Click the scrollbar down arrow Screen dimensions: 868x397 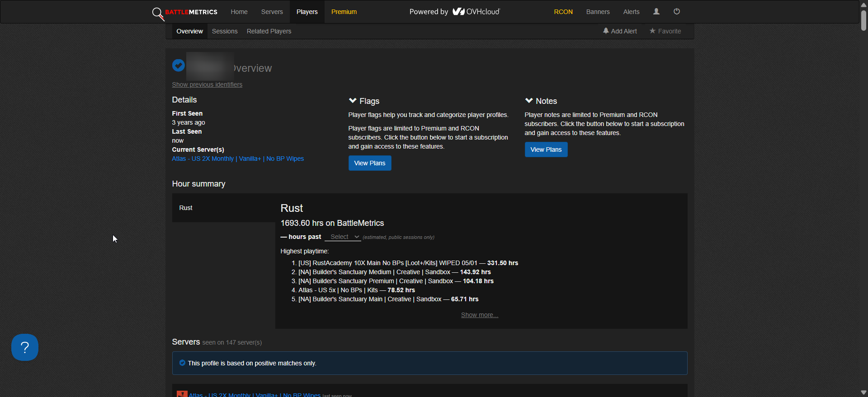pos(863,392)
